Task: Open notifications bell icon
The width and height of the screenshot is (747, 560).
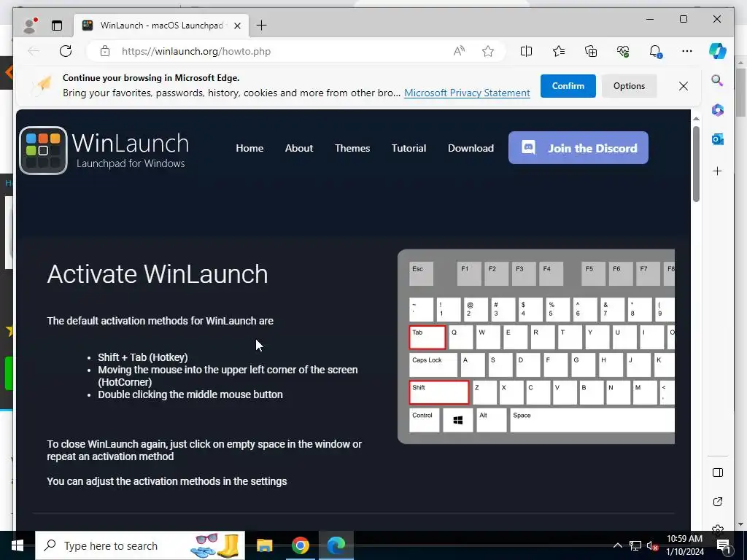Action: [656, 51]
